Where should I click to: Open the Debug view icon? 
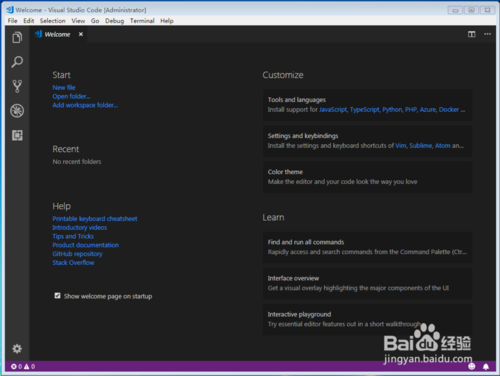click(x=17, y=111)
